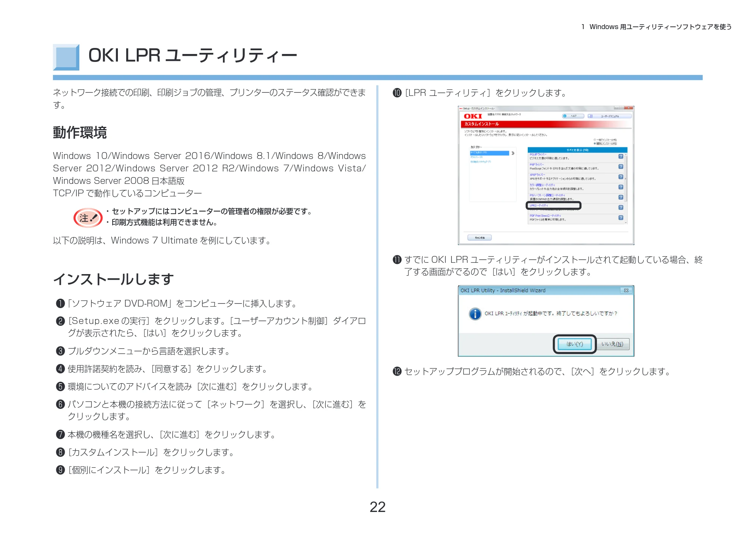Viewport: 756px width, 535px height.
Task: Click page number 22
Action: click(x=377, y=507)
